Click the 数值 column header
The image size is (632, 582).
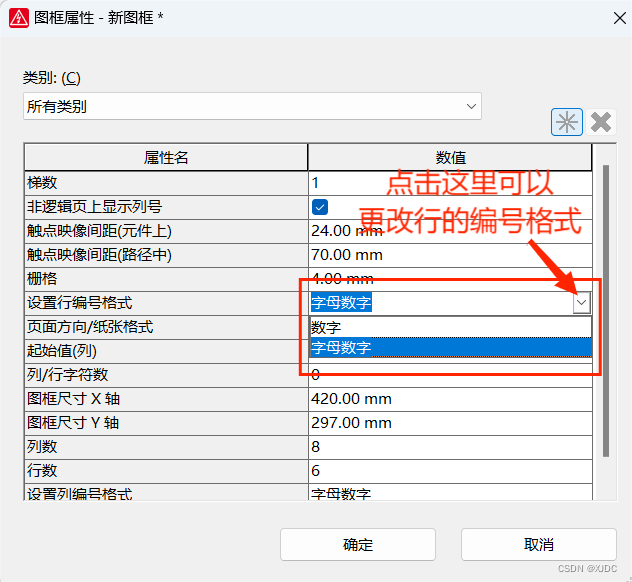450,158
